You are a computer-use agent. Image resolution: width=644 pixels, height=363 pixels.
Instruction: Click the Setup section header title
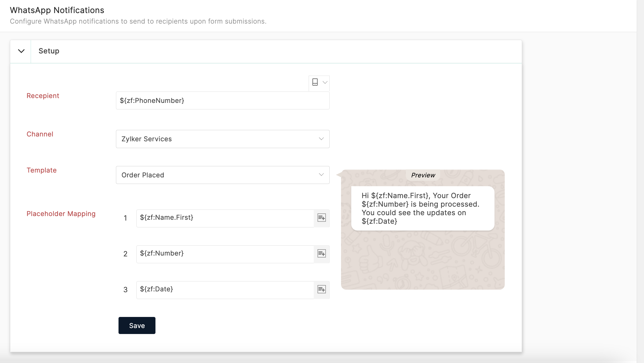click(49, 51)
